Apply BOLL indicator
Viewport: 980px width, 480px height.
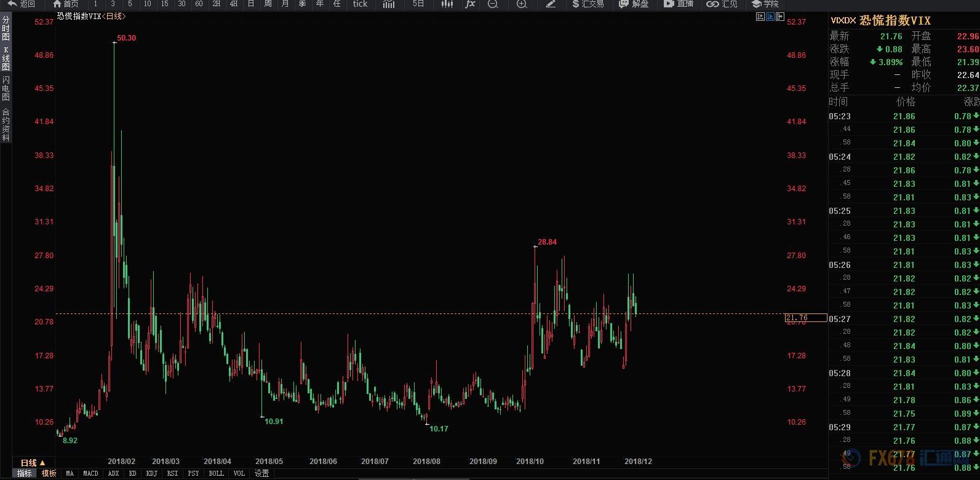point(216,473)
